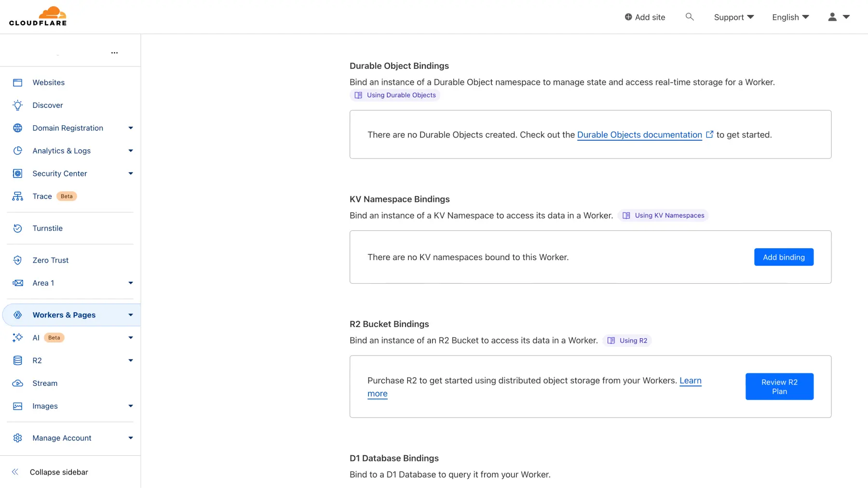This screenshot has height=488, width=868.
Task: Click the Websites browser icon
Action: pyautogui.click(x=18, y=82)
